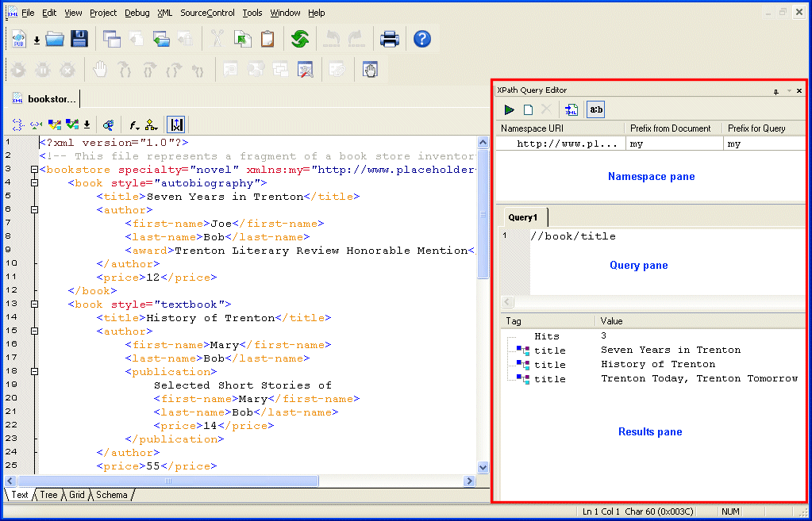Run the XPath query with green play icon
This screenshot has height=521, width=812.
(510, 110)
